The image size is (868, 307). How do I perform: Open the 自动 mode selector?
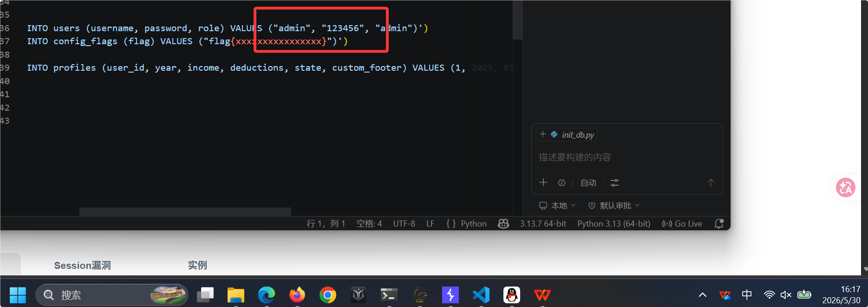pos(588,183)
